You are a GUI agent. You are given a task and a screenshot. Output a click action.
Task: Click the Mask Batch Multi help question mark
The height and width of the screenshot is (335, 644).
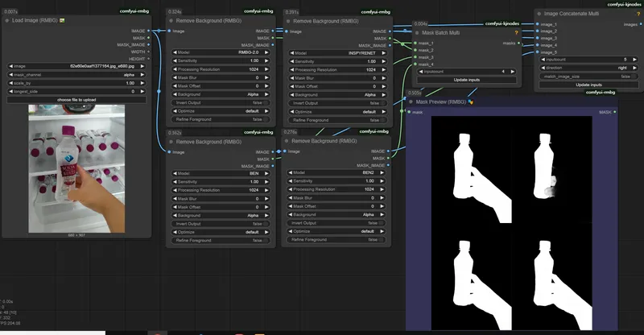(516, 33)
